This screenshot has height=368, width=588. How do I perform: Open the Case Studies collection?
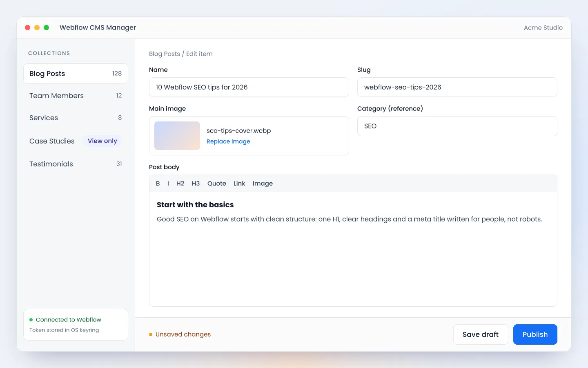(x=76, y=141)
